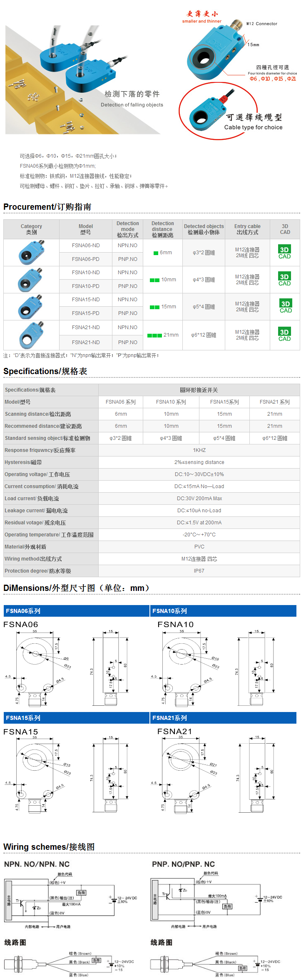Click the falling objects detection product photo
This screenshot has width=306, height=980.
point(83,79)
